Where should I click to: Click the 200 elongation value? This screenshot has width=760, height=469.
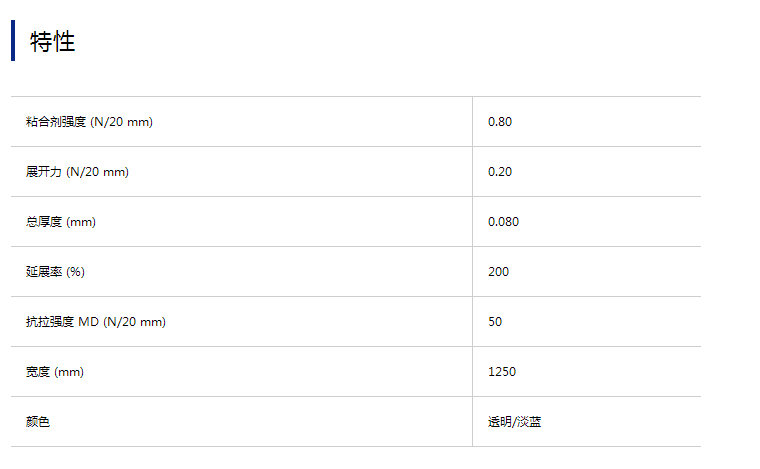click(x=498, y=272)
